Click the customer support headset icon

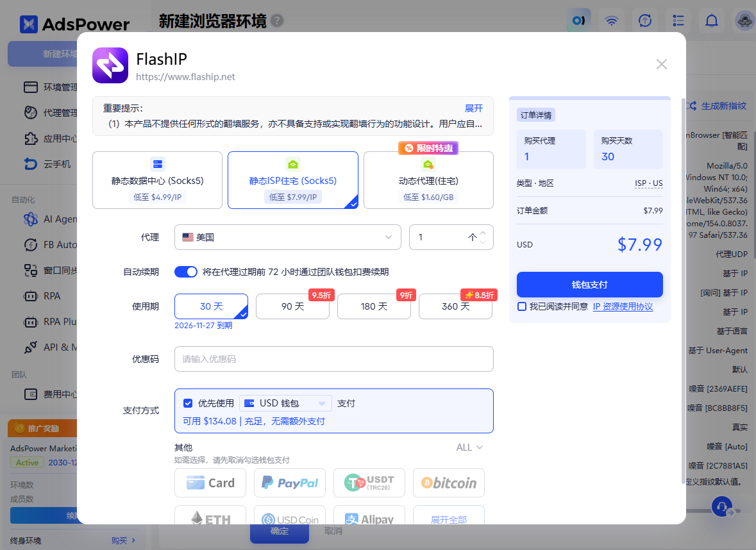coord(722,506)
